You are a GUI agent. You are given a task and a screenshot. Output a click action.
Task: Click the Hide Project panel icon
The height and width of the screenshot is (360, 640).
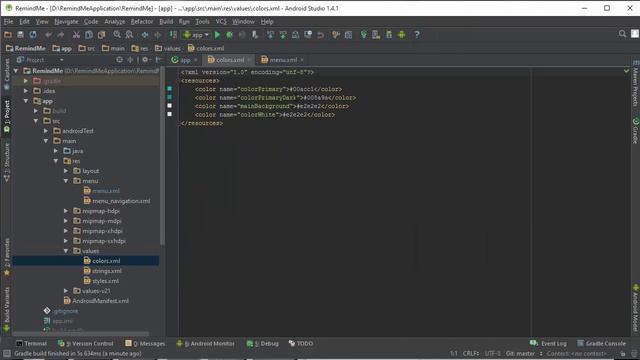click(x=159, y=60)
